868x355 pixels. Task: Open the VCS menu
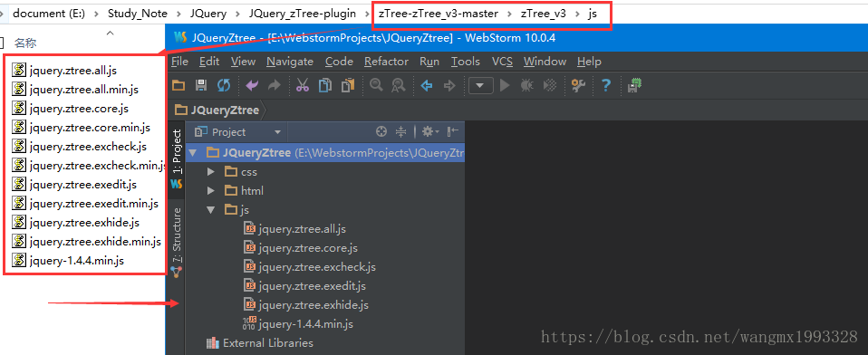pyautogui.click(x=502, y=62)
